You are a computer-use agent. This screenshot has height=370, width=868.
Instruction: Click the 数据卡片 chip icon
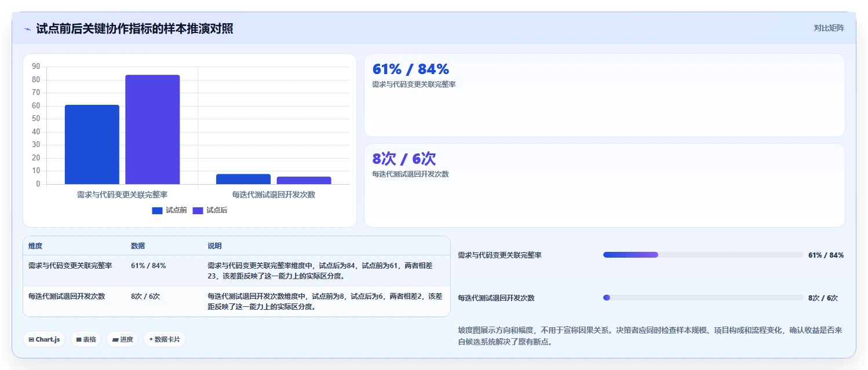point(151,339)
